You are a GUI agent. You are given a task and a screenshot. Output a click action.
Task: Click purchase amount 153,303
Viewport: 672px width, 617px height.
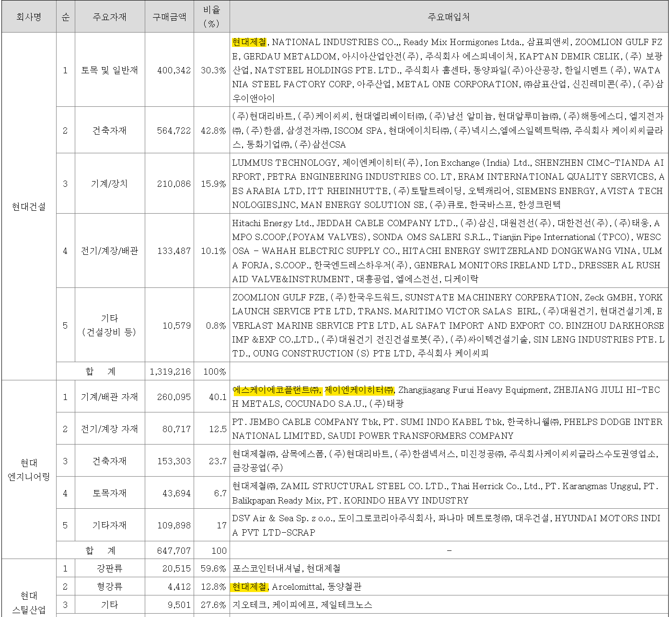[174, 461]
